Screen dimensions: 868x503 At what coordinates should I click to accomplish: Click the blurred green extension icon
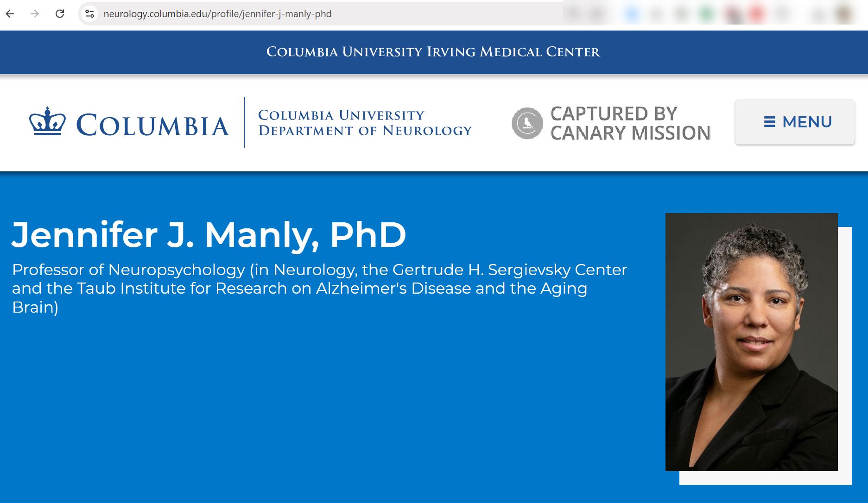[x=706, y=14]
